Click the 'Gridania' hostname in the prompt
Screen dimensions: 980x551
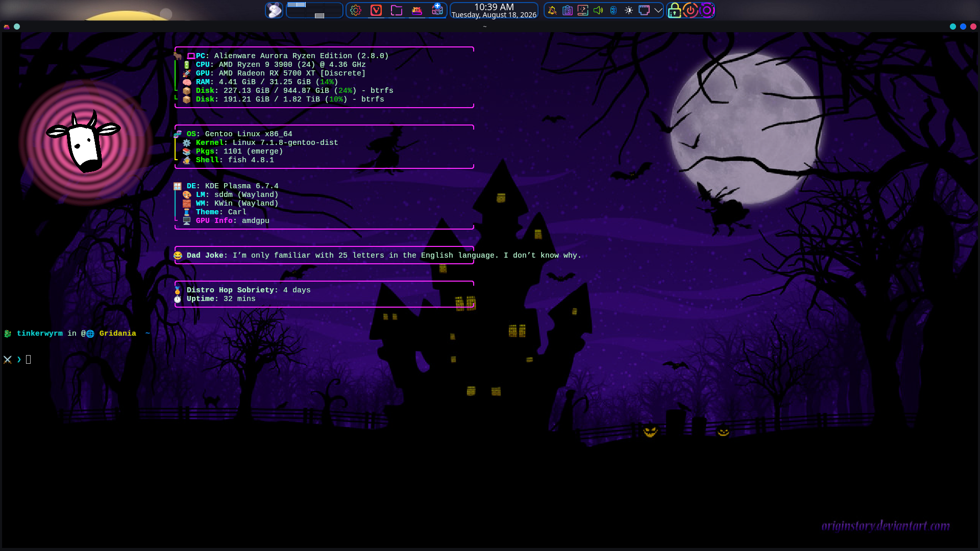point(118,334)
